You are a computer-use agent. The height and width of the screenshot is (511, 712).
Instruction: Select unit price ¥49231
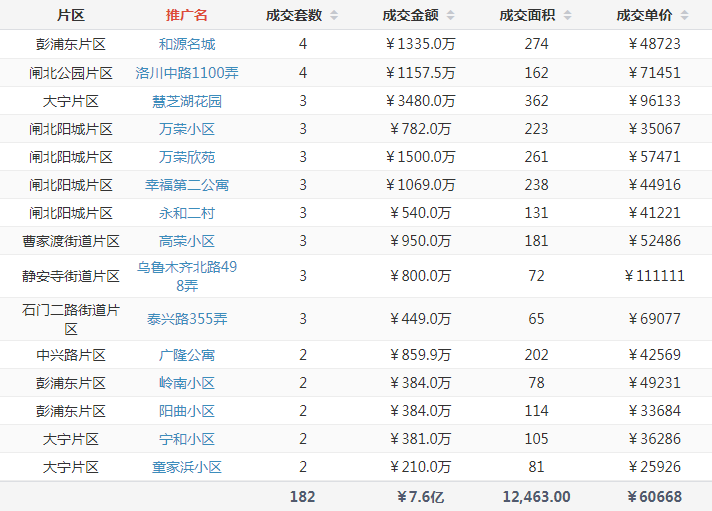654,383
